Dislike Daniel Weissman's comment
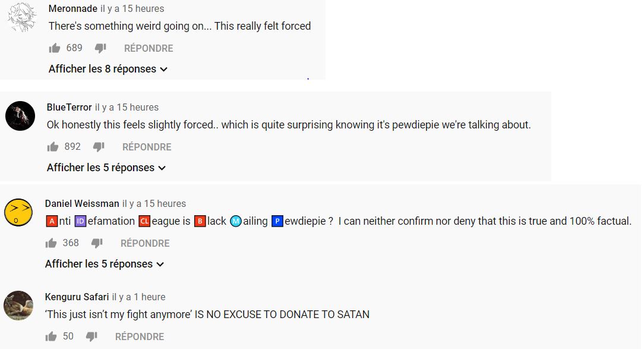644x349 pixels. (x=97, y=243)
